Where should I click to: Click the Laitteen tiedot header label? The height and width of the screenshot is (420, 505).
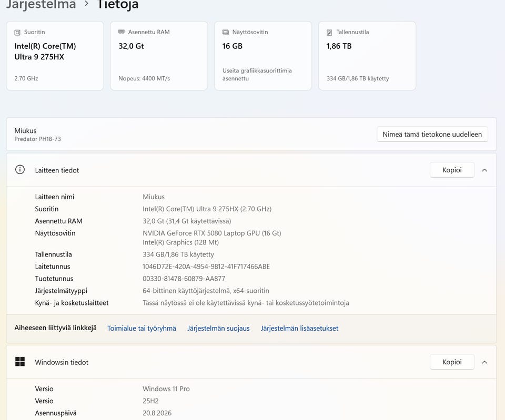point(57,170)
